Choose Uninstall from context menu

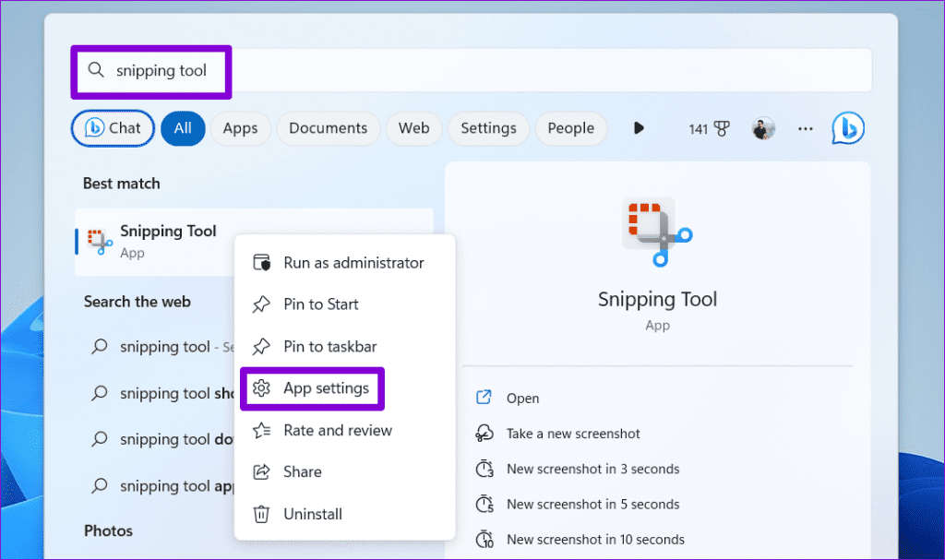tap(345, 514)
